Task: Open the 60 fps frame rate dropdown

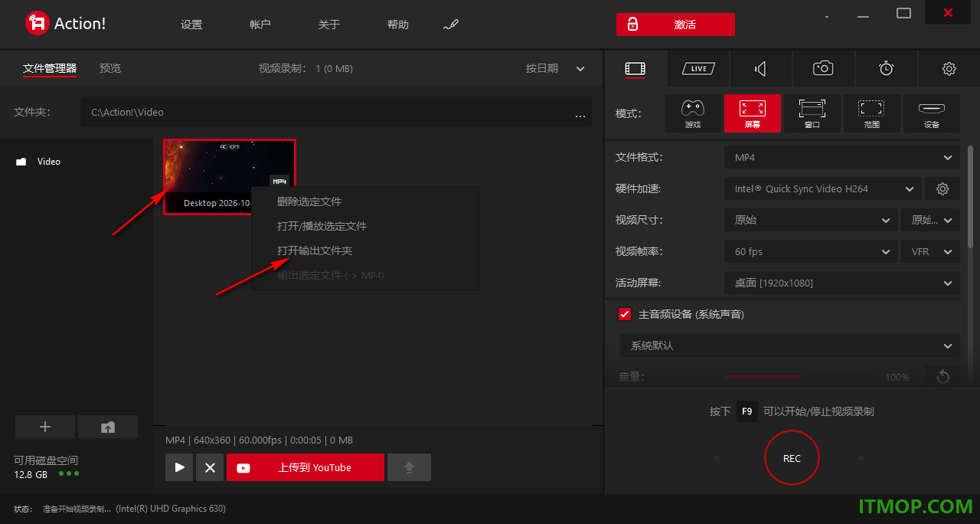Action: (811, 251)
